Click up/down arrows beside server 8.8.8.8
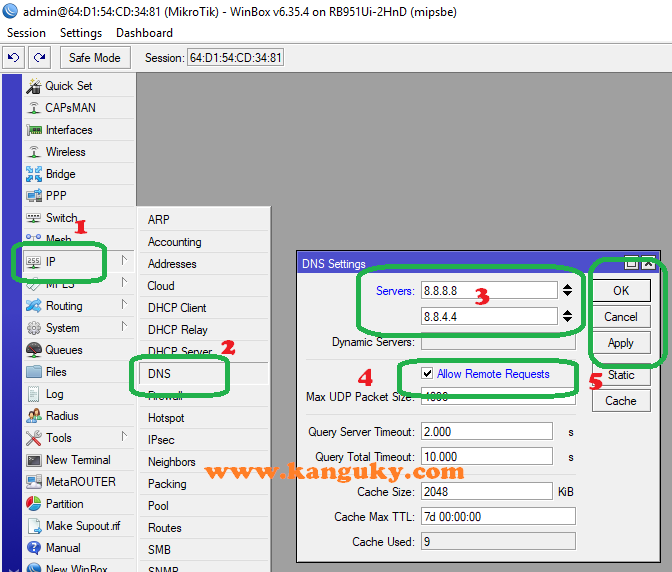Viewport: 672px width, 572px height. click(567, 290)
